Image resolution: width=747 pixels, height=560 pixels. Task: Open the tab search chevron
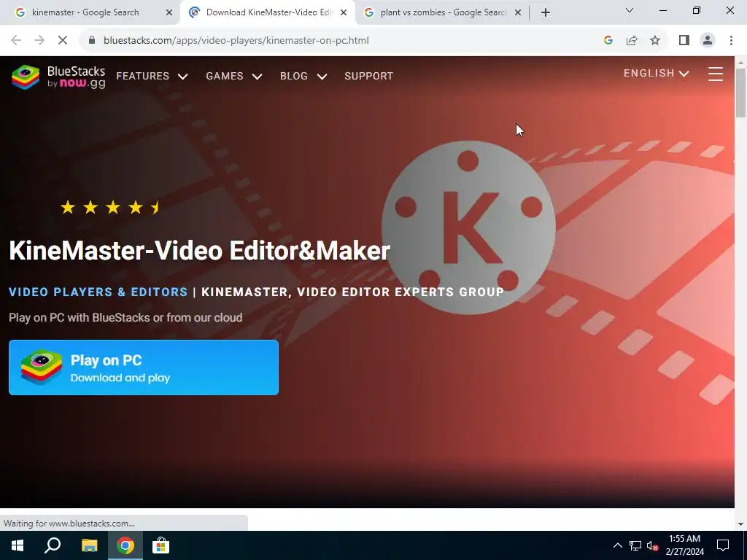click(630, 10)
